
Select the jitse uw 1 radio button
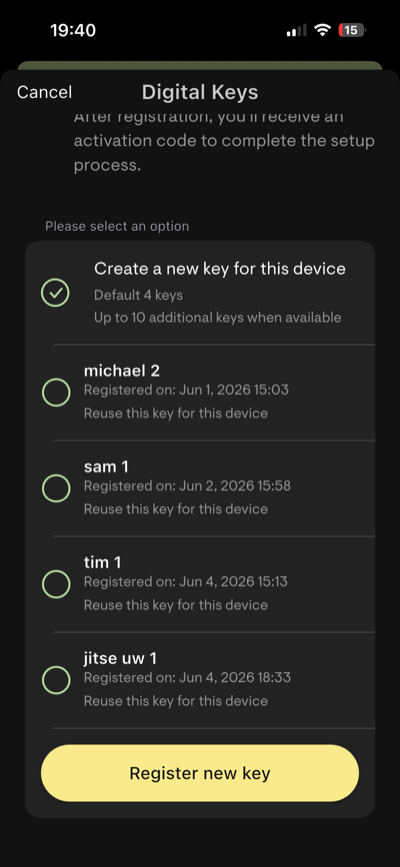[56, 680]
